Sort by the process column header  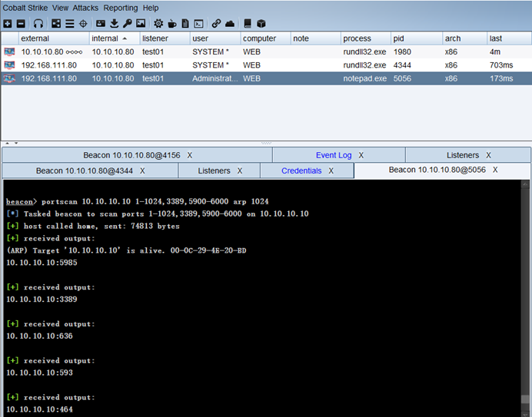tap(366, 38)
